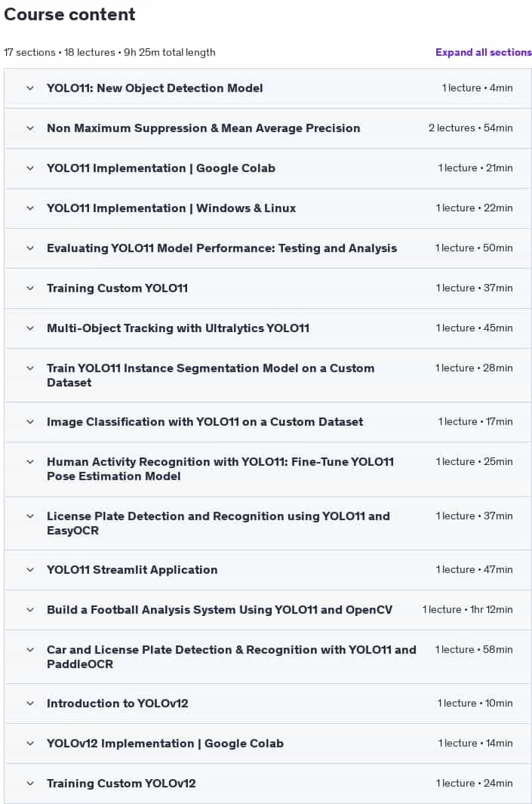Expand chevron beside Non Maximum Suppression section

tap(30, 128)
